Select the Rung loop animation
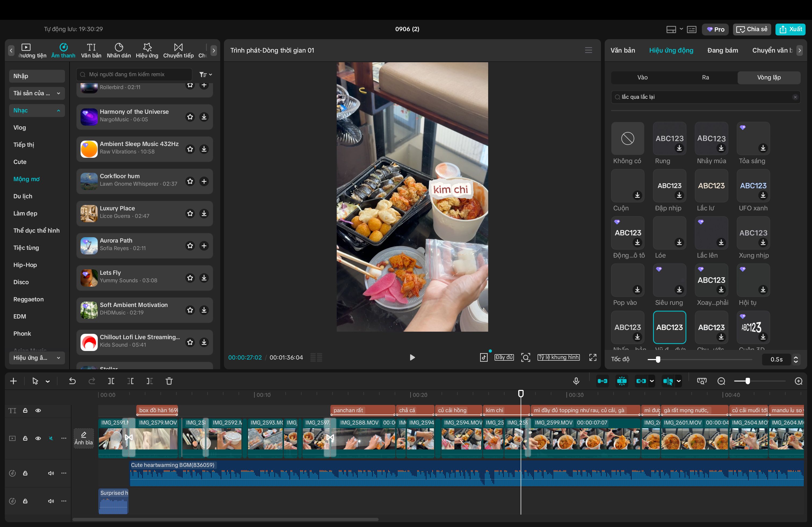The image size is (812, 527). click(x=669, y=139)
